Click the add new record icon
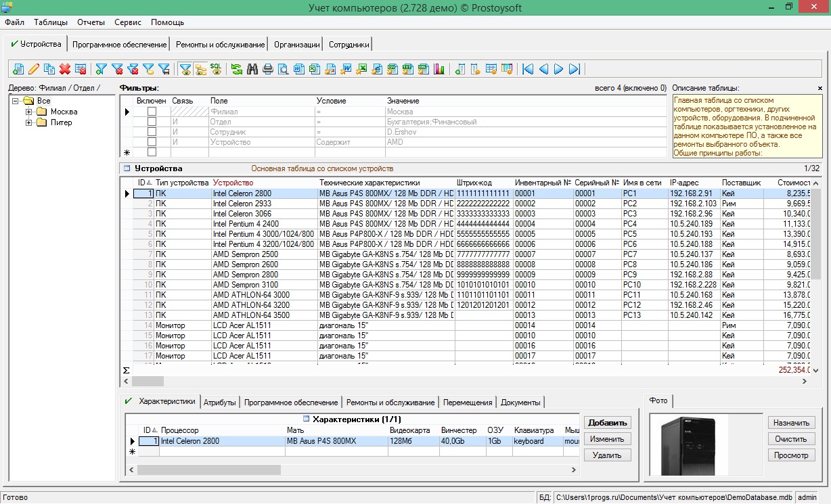This screenshot has width=831, height=504. [x=18, y=68]
